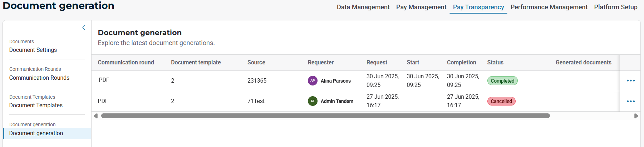Viewport: 644px width, 147px height.
Task: Open actions menu for Alina Parsons row
Action: [x=630, y=81]
